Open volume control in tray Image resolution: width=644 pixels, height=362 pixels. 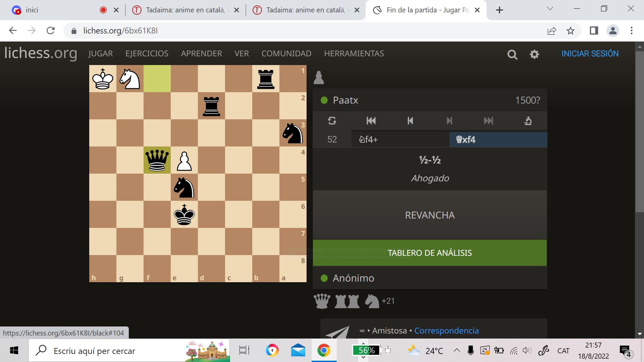click(527, 351)
